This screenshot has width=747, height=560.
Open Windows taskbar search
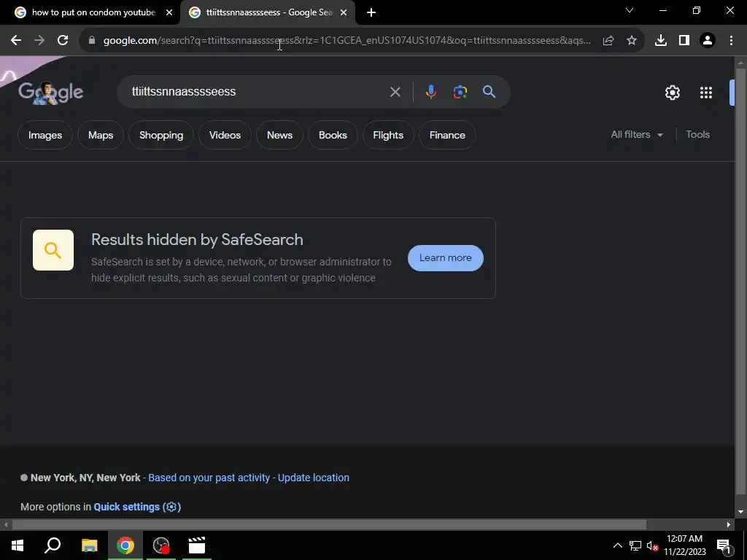coord(53,545)
